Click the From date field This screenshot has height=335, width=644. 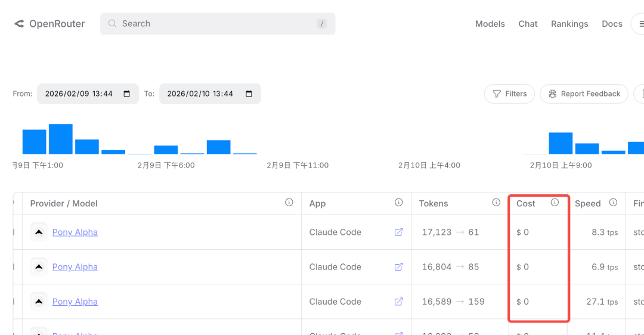(x=88, y=94)
